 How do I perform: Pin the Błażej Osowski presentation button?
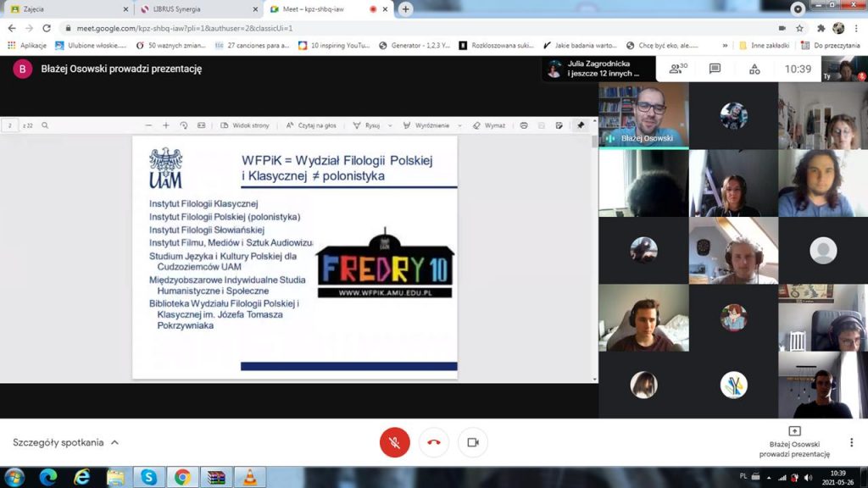(794, 442)
